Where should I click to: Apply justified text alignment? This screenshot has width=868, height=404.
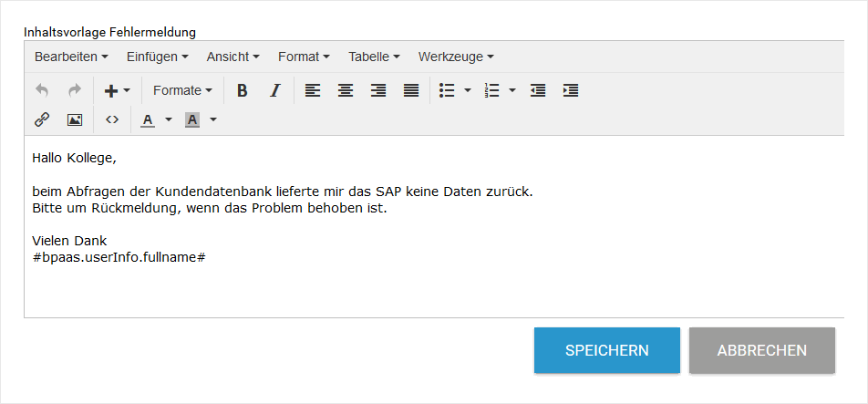click(411, 90)
